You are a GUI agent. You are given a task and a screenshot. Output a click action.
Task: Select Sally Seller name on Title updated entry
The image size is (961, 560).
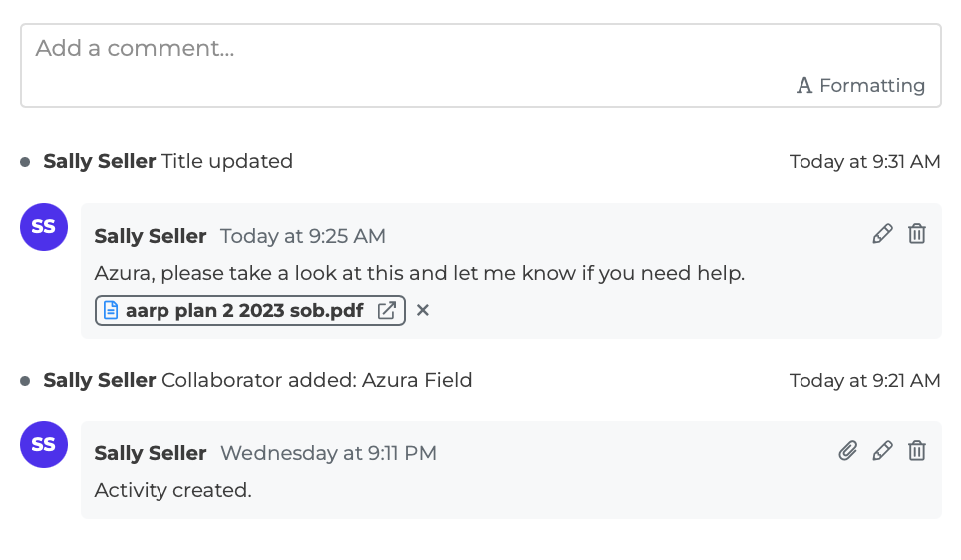pyautogui.click(x=100, y=161)
